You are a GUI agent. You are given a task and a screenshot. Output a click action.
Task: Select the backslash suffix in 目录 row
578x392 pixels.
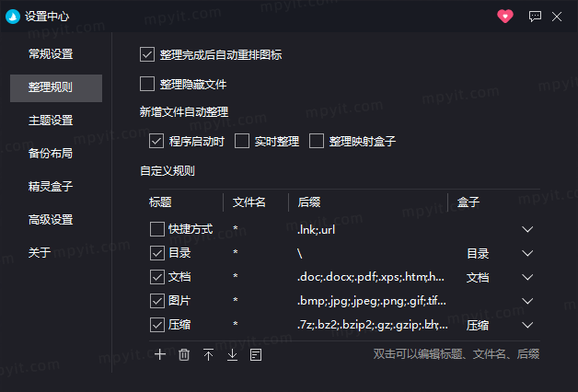[x=300, y=253]
